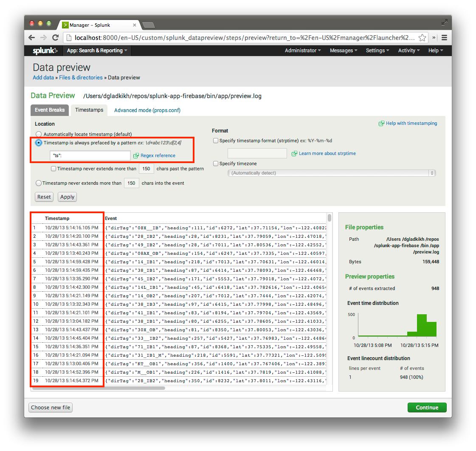Toggle fullscreen with the window expand icon
Image resolution: width=476 pixels, height=451 pixels.
444,22
